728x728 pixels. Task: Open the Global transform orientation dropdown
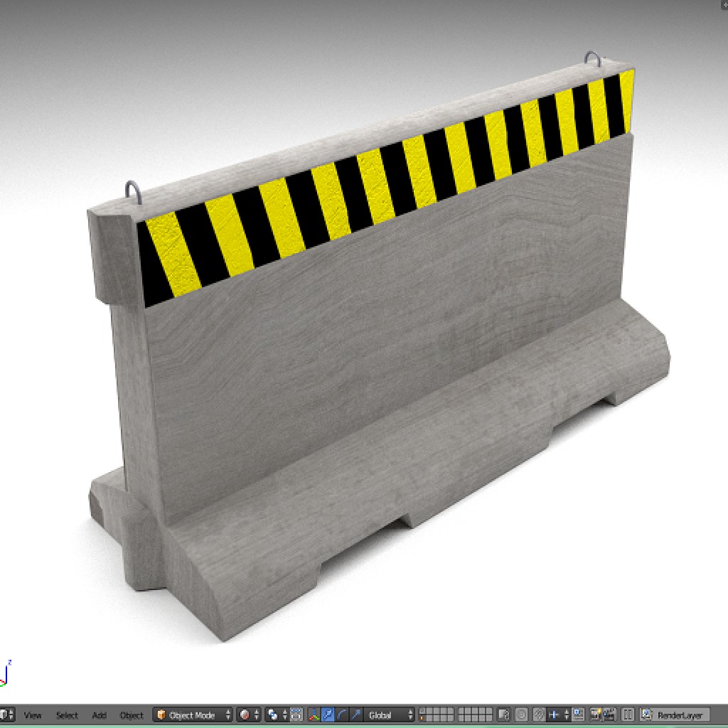click(x=386, y=714)
